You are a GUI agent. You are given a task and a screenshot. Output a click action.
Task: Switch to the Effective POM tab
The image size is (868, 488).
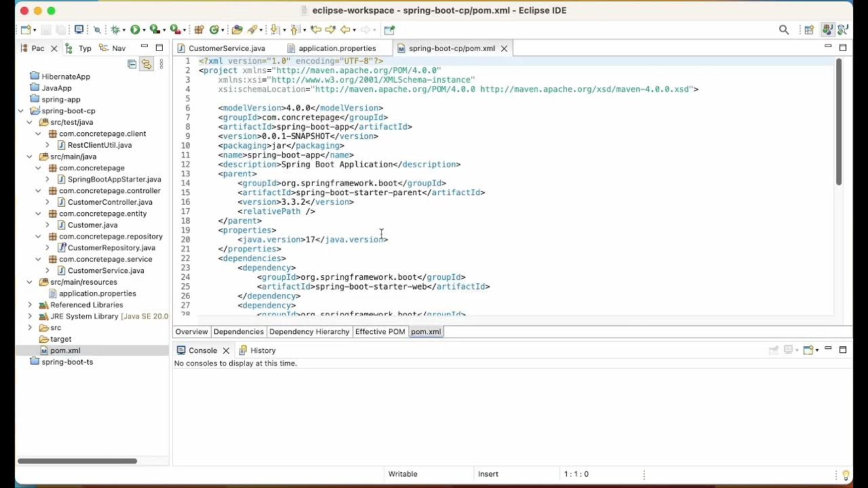tap(380, 331)
